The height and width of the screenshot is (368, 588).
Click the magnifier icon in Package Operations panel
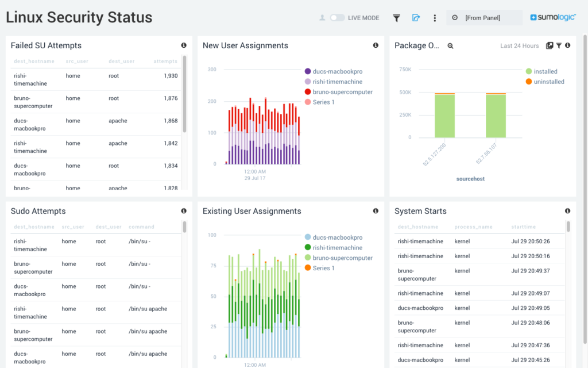(x=450, y=46)
